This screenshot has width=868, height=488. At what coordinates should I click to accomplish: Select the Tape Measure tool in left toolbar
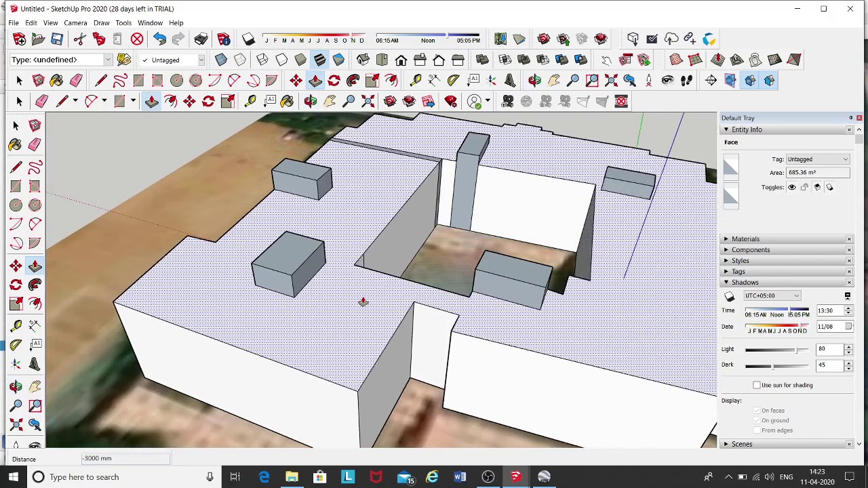(16, 326)
